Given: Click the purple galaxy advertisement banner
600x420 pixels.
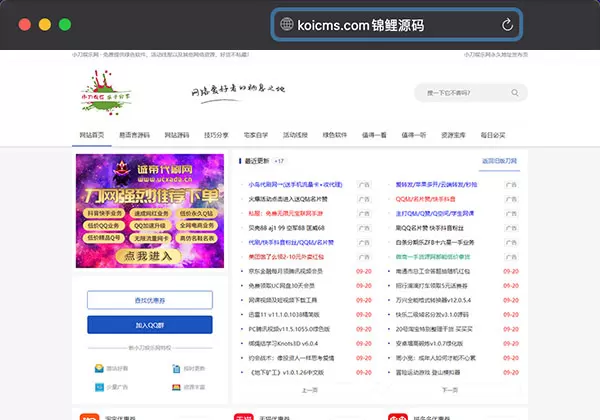Looking at the screenshot, I should pos(150,211).
